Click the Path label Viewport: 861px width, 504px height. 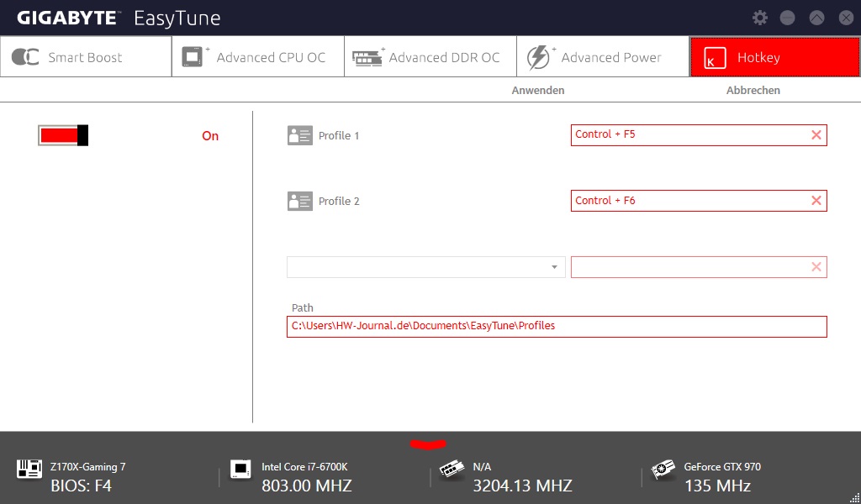coord(303,308)
